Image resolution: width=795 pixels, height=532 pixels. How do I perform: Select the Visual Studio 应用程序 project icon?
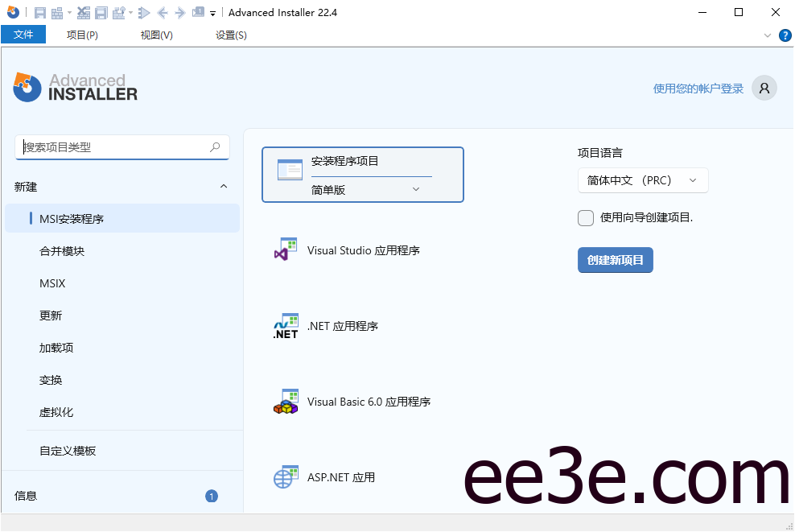coord(285,250)
